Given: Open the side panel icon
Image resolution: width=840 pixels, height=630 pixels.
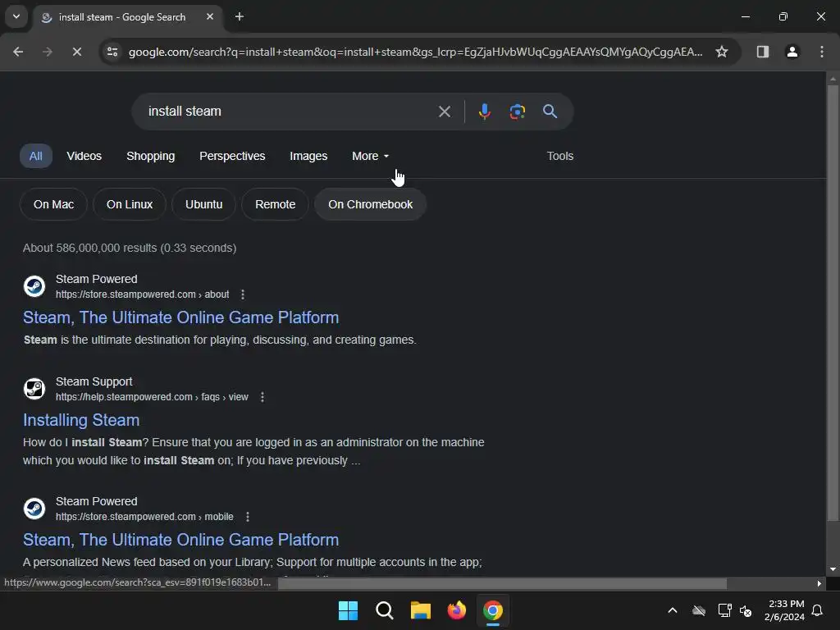Looking at the screenshot, I should (x=762, y=52).
